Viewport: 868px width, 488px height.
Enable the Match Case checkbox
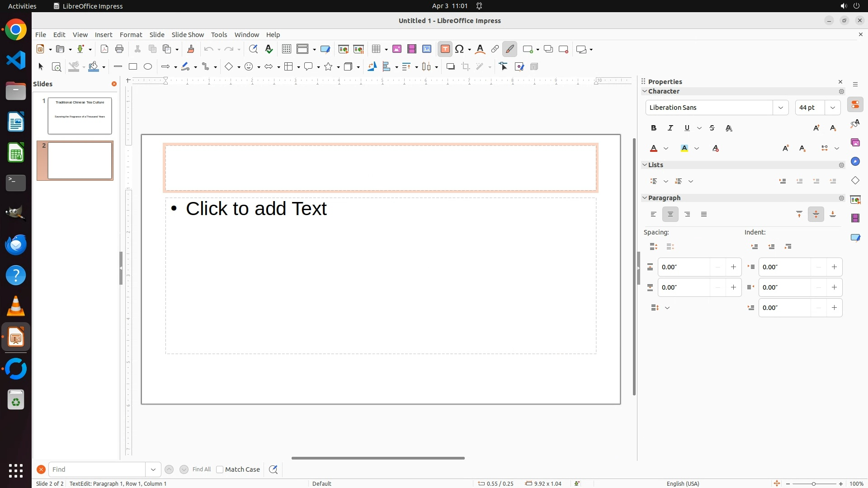(220, 469)
